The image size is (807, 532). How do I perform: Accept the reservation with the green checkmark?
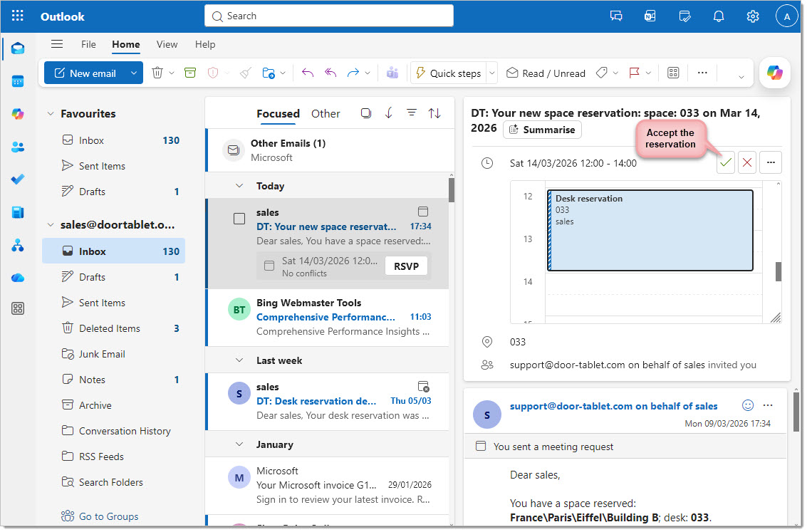pos(726,163)
